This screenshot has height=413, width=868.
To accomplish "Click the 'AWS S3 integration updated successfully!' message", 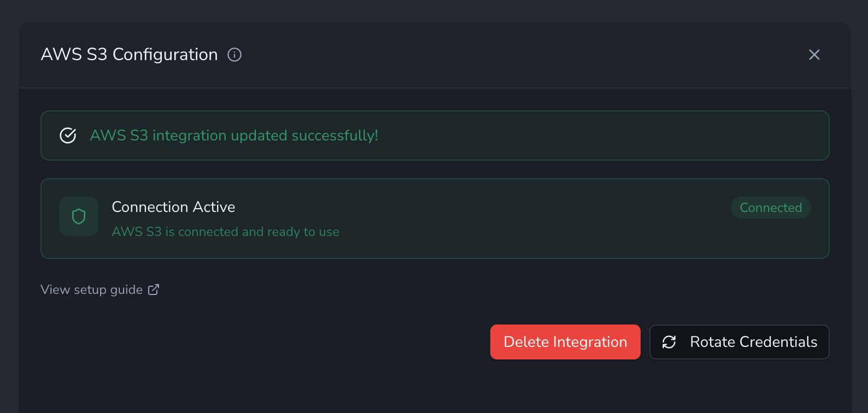I will point(234,135).
